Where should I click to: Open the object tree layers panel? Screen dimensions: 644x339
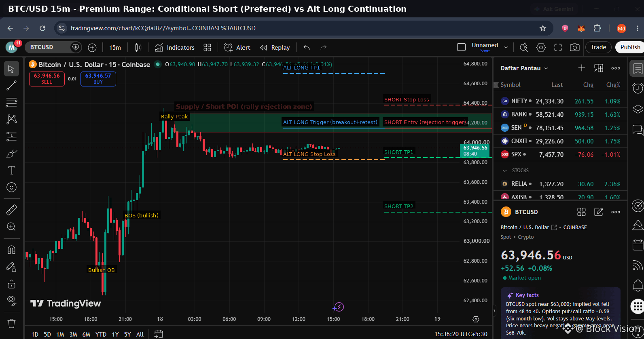pyautogui.click(x=638, y=109)
